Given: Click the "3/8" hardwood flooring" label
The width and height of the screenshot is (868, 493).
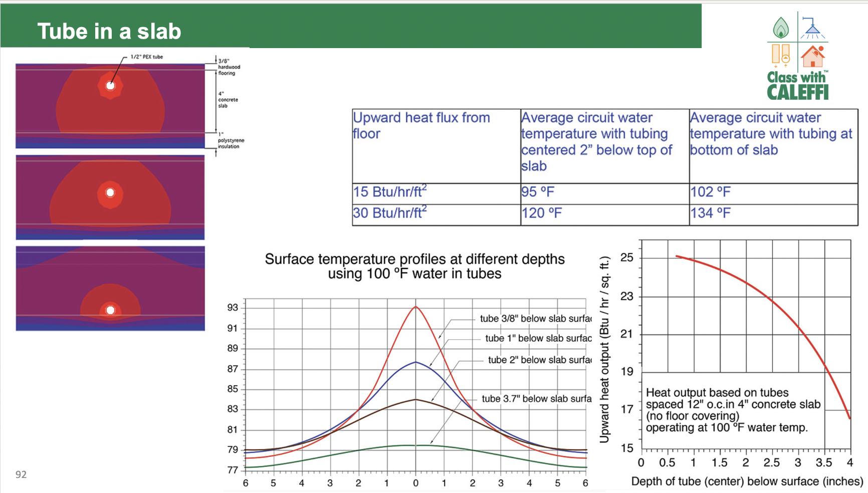Looking at the screenshot, I should tap(229, 67).
